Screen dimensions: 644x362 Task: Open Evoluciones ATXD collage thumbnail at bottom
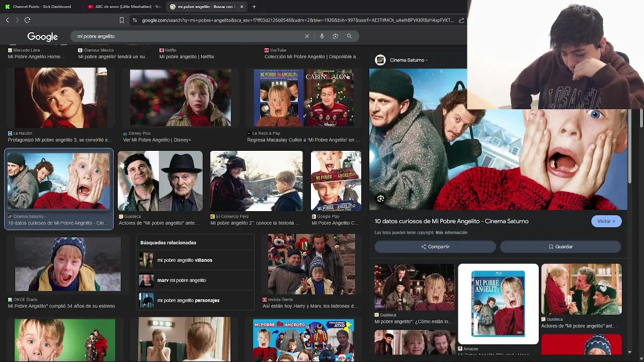pyautogui.click(x=303, y=340)
